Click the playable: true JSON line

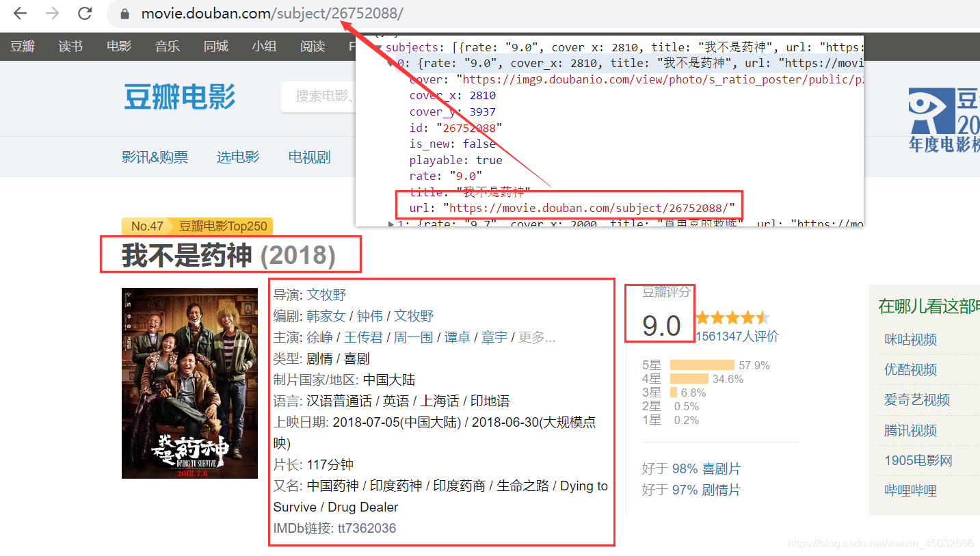[456, 160]
